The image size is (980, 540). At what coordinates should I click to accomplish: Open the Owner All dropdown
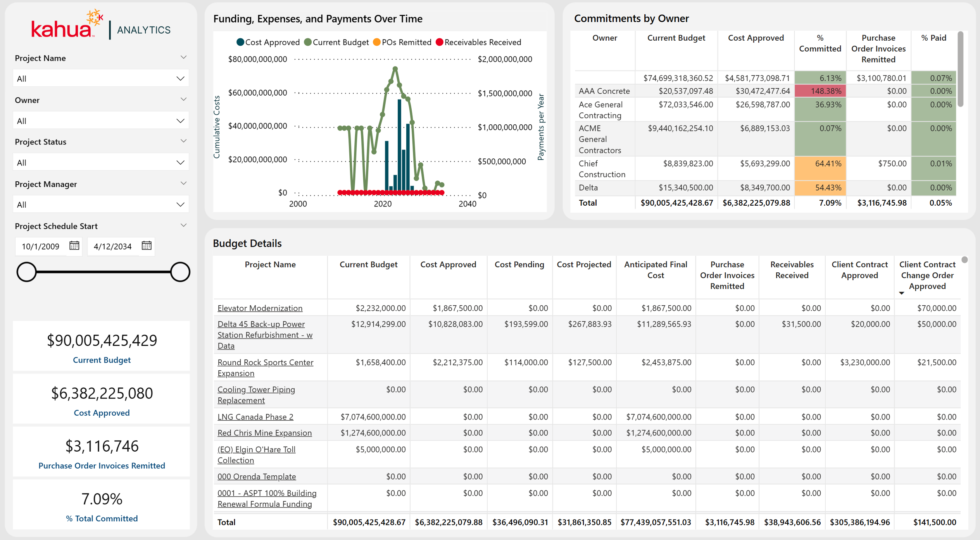point(101,120)
